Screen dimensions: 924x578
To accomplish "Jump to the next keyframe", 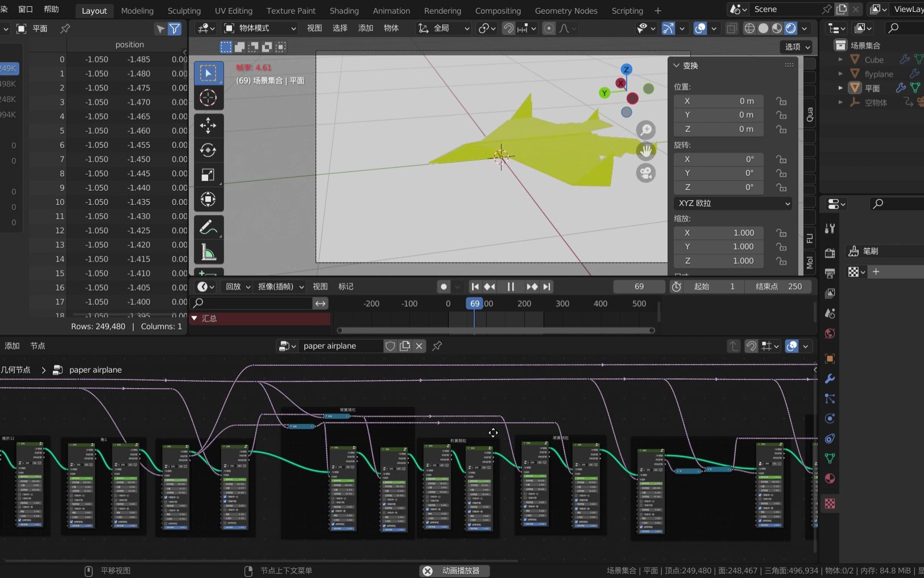I will click(532, 287).
